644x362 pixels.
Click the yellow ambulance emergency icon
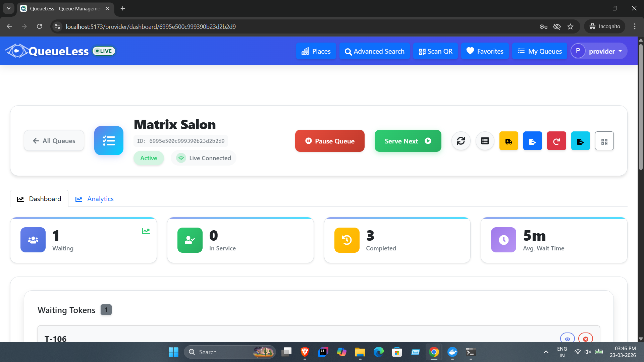pyautogui.click(x=508, y=141)
